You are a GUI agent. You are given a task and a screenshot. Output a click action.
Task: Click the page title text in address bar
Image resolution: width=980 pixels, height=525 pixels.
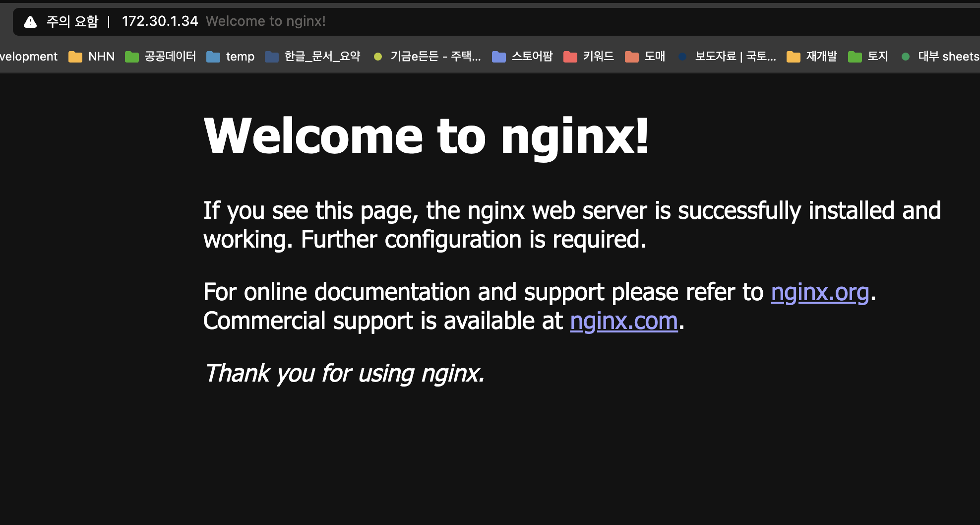(266, 21)
